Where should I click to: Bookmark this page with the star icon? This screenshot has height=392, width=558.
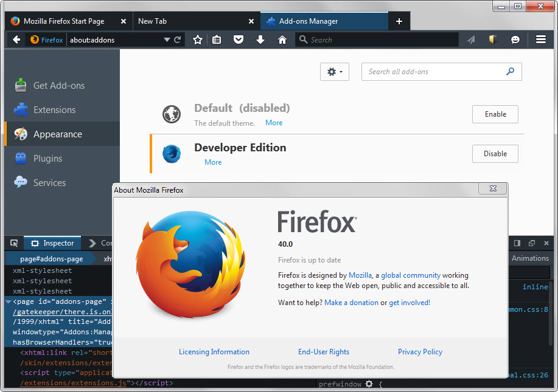[x=198, y=40]
